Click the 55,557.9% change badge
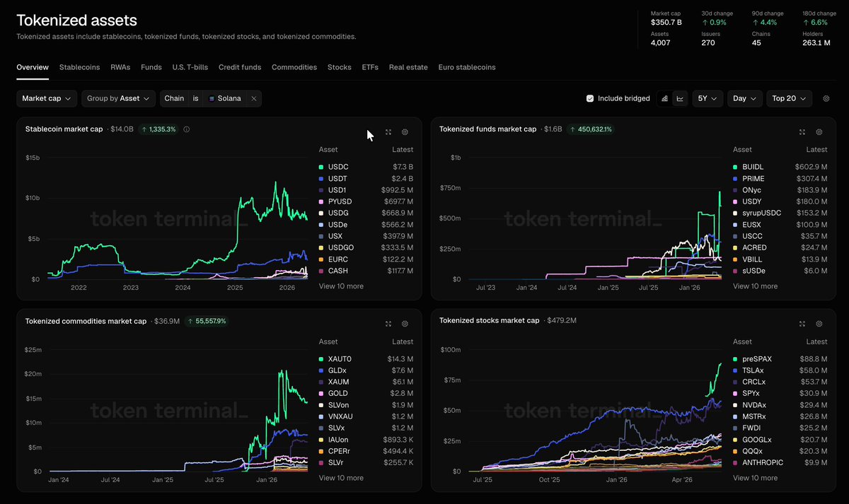The image size is (849, 504). pos(206,321)
